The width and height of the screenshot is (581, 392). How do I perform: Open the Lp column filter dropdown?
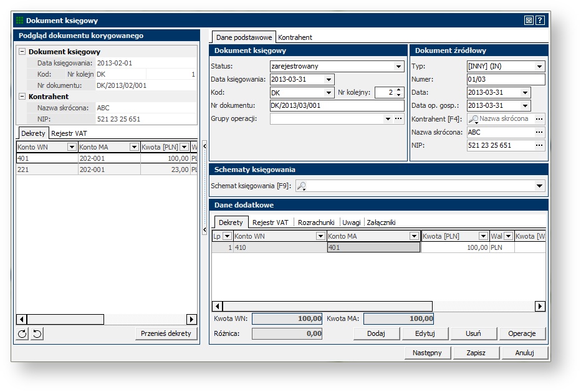point(227,236)
